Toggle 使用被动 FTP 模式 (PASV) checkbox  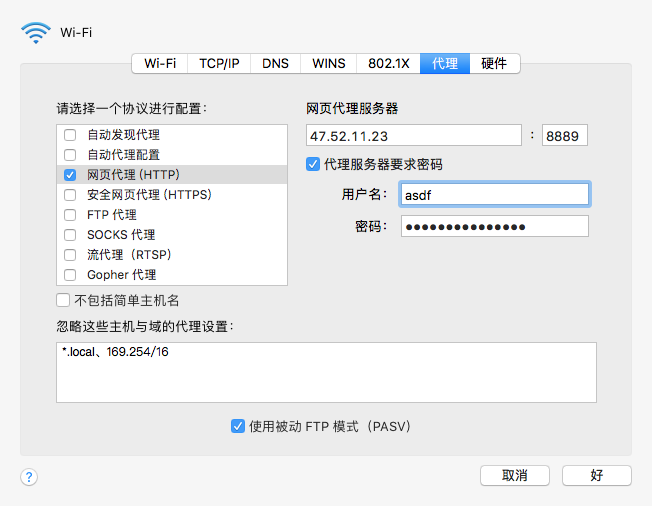tap(238, 426)
